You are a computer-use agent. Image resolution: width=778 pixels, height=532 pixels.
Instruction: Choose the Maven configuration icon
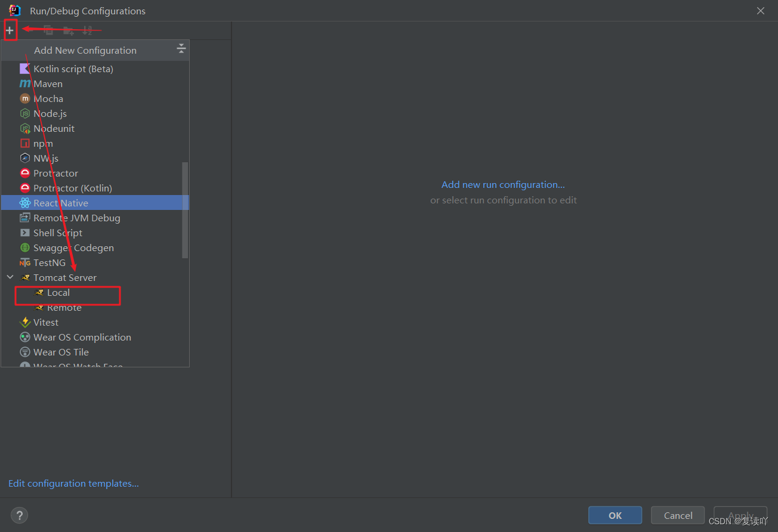24,83
